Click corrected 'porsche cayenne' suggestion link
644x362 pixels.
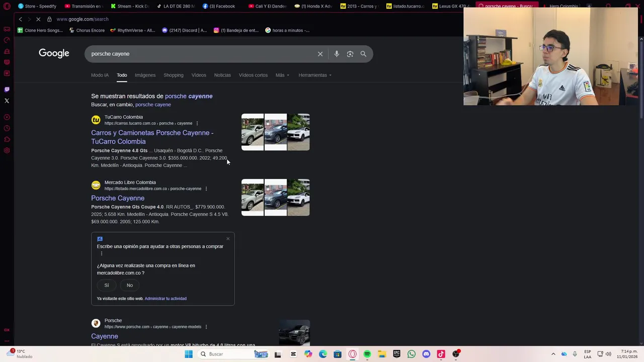pos(189,96)
